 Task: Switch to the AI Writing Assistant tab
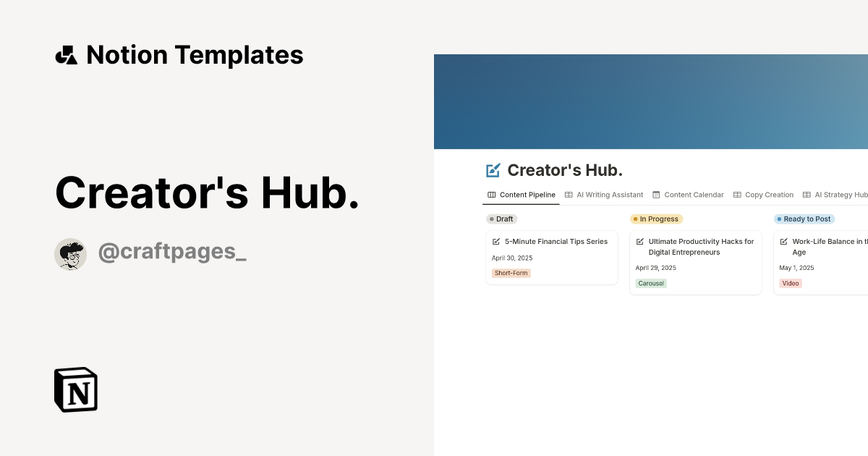point(610,195)
